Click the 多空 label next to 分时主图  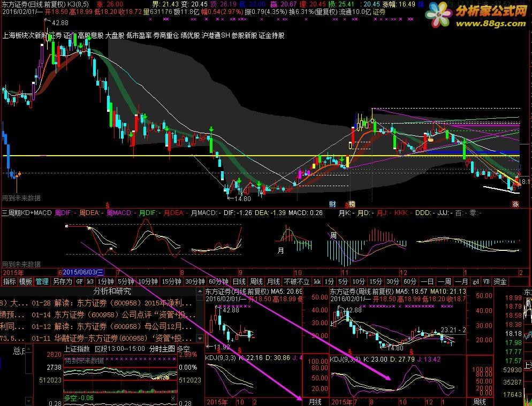184,349
